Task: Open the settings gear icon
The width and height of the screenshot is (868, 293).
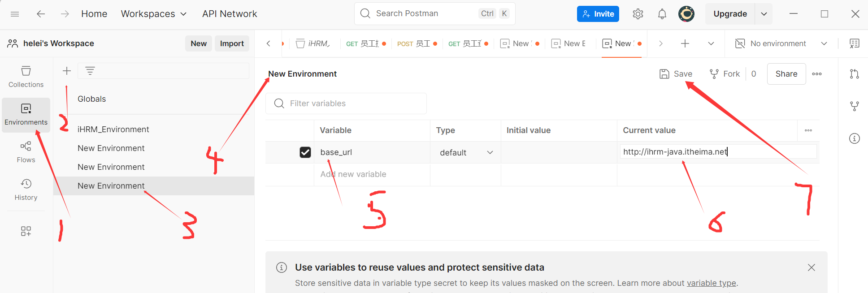Action: click(638, 14)
